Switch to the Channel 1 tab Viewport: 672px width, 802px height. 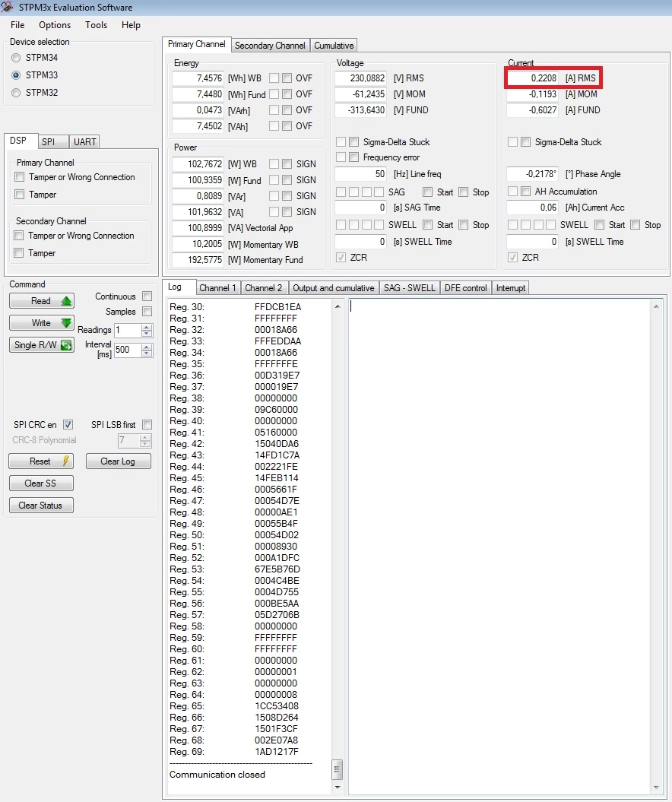point(217,288)
